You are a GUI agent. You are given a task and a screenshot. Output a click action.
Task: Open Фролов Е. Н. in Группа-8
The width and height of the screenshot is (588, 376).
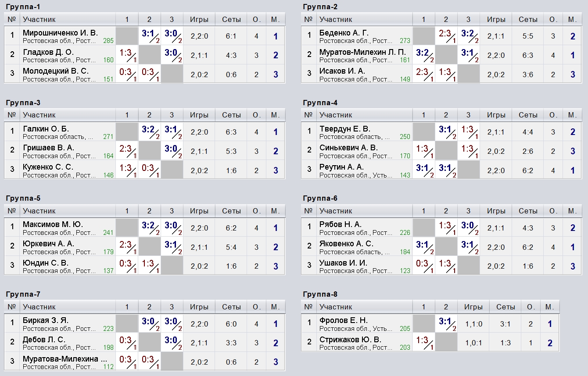click(344, 320)
